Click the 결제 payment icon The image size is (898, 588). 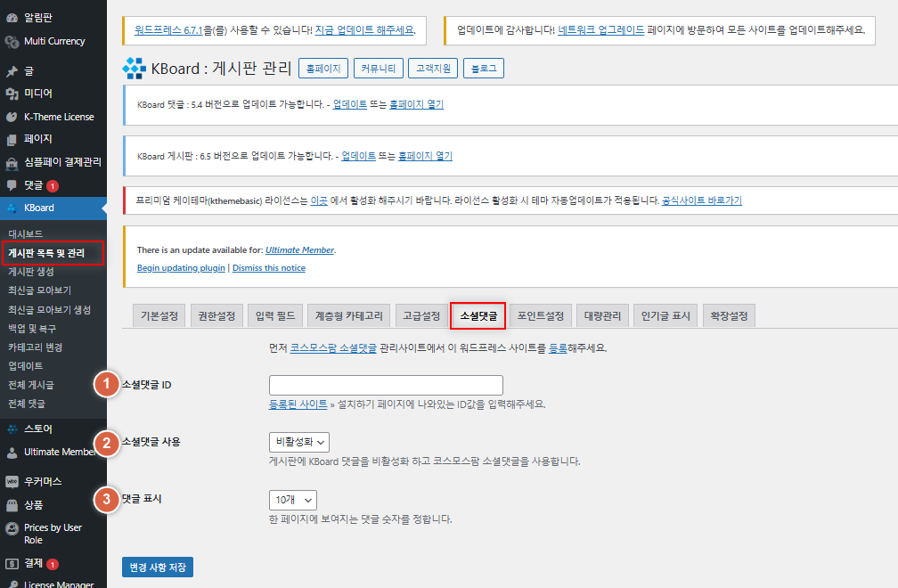pyautogui.click(x=12, y=564)
